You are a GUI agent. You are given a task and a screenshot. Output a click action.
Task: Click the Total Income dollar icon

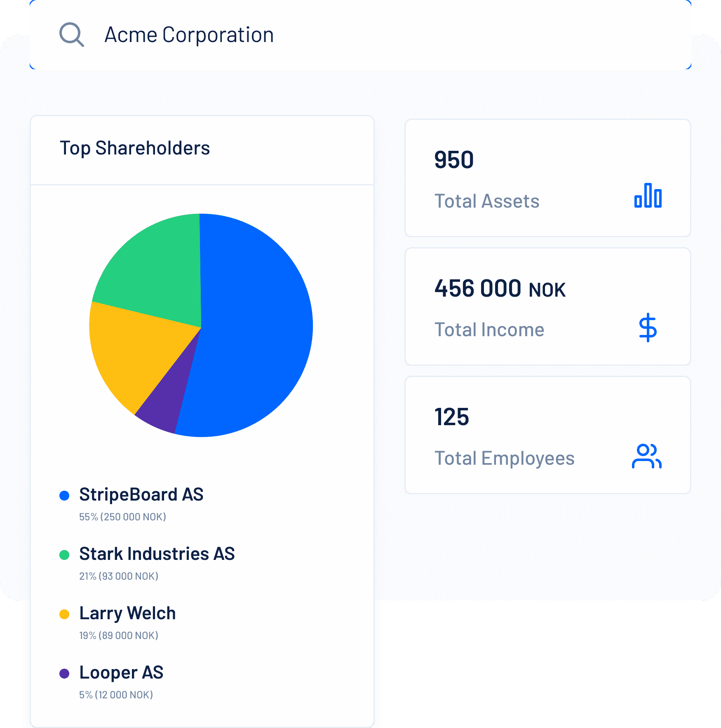(648, 328)
